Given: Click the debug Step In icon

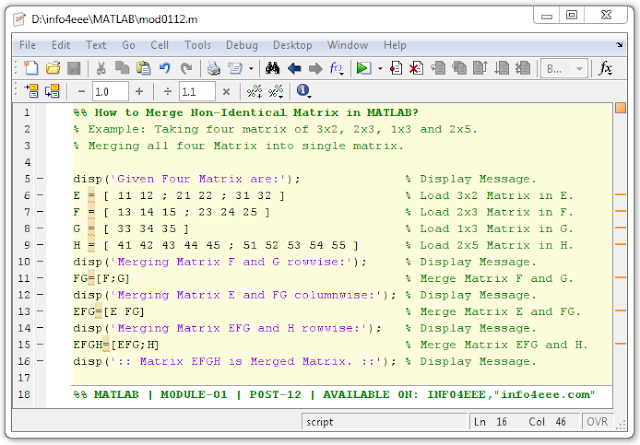Looking at the screenshot, I should (460, 68).
